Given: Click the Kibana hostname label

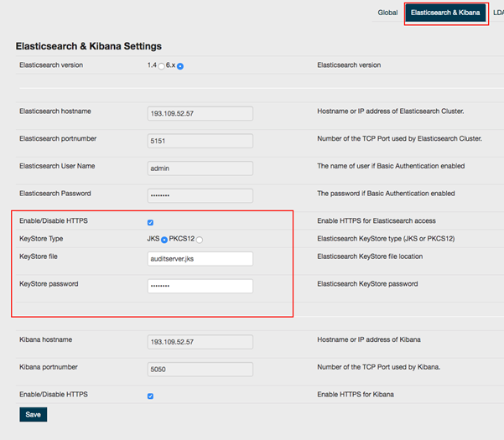Looking at the screenshot, I should 45,339.
